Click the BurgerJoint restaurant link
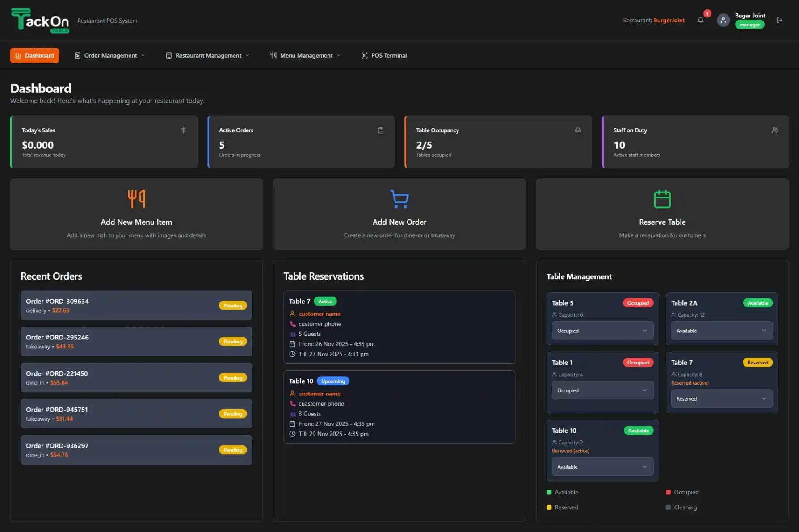The image size is (799, 532). pos(669,20)
